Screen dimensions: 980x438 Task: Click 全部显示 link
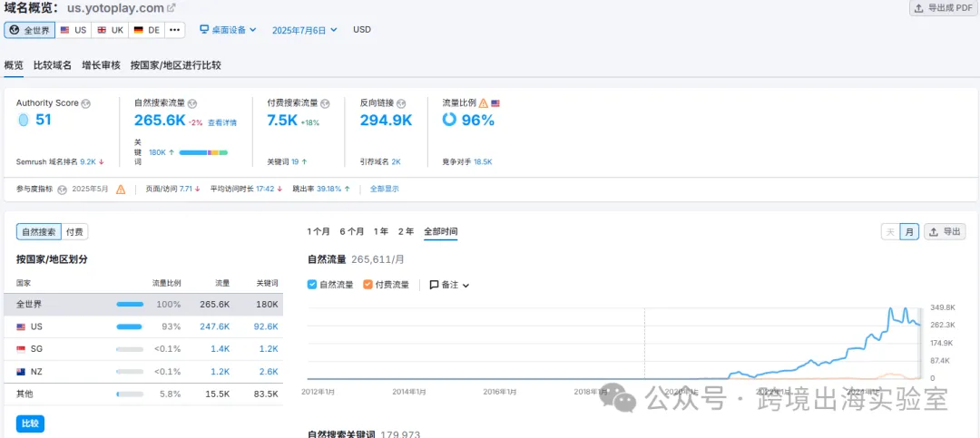click(385, 189)
